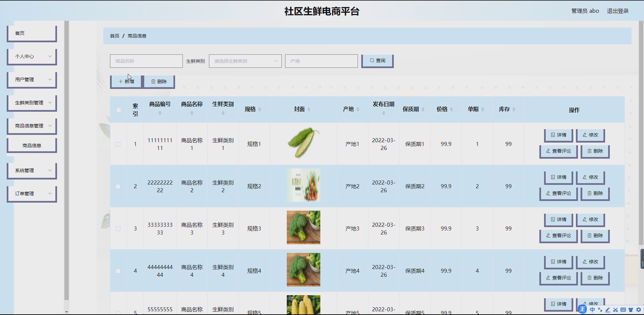
Task: Sort table by 库存 column arrows
Action: point(514,109)
